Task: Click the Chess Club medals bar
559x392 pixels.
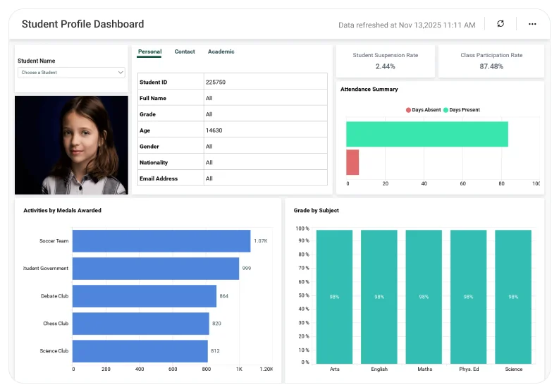Action: [x=141, y=324]
